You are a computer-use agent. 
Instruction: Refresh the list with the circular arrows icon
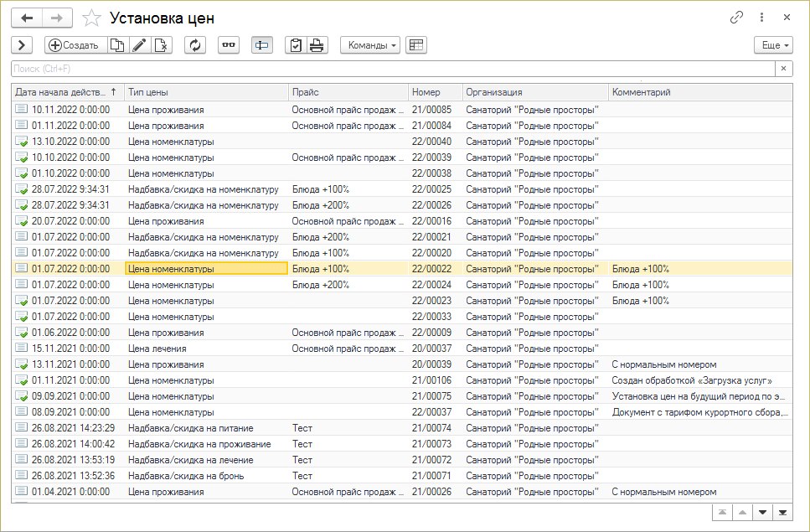click(195, 45)
